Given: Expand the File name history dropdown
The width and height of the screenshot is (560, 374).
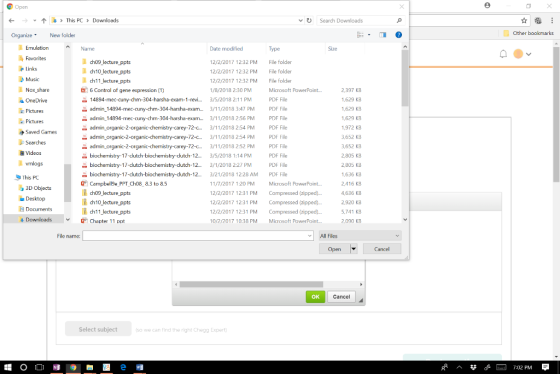Looking at the screenshot, I should click(x=309, y=236).
